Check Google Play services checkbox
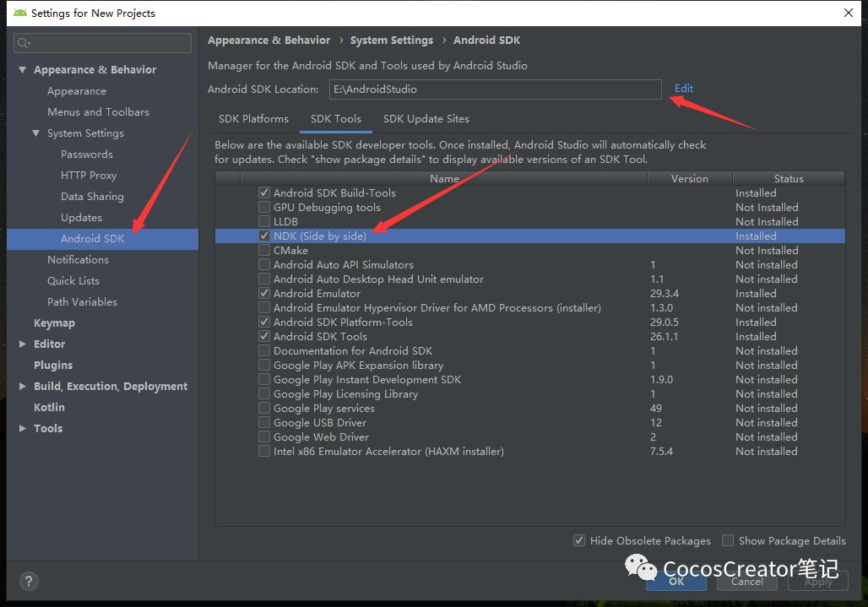Screen dimensions: 868x607 pyautogui.click(x=264, y=409)
